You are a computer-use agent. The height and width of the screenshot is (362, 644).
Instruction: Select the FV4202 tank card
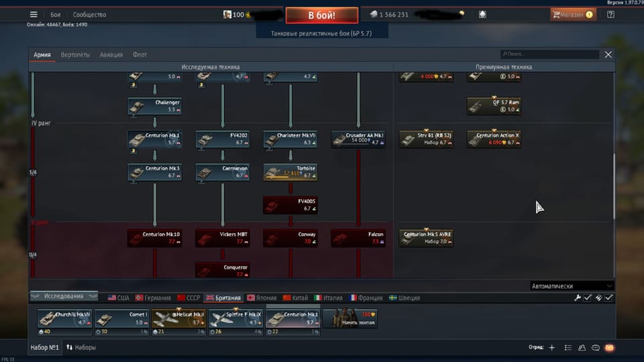pos(223,139)
